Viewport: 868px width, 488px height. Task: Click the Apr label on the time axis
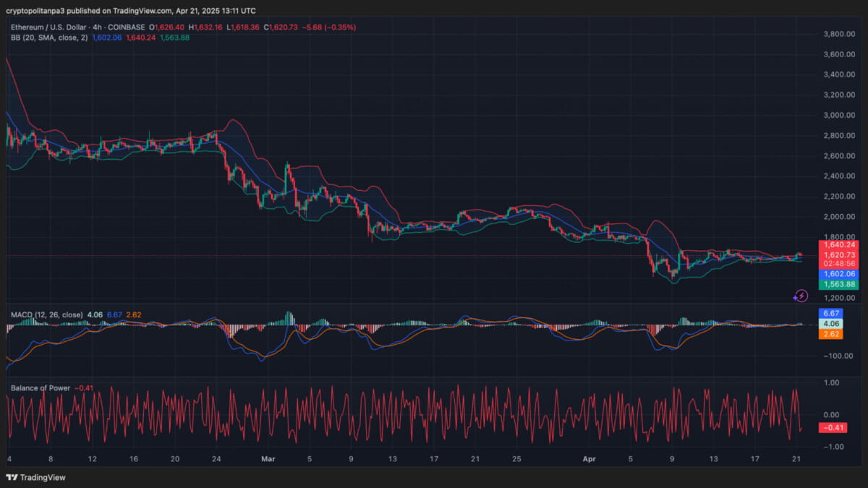click(x=589, y=458)
